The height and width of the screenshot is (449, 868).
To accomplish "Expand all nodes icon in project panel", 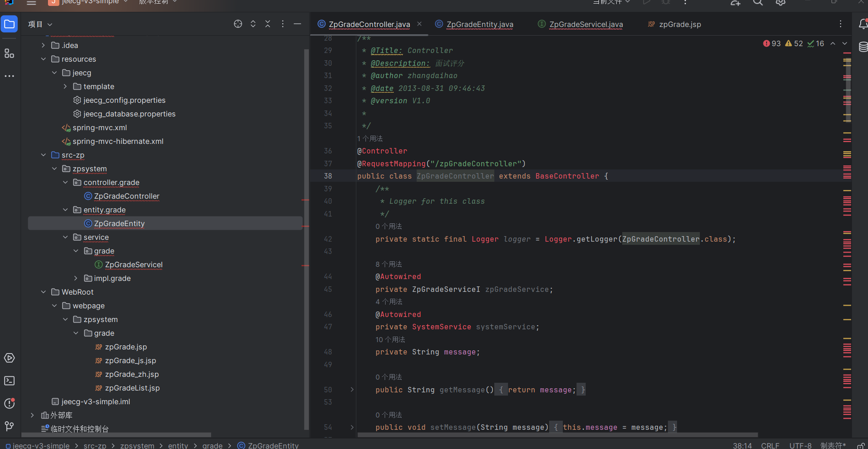I will tap(253, 24).
